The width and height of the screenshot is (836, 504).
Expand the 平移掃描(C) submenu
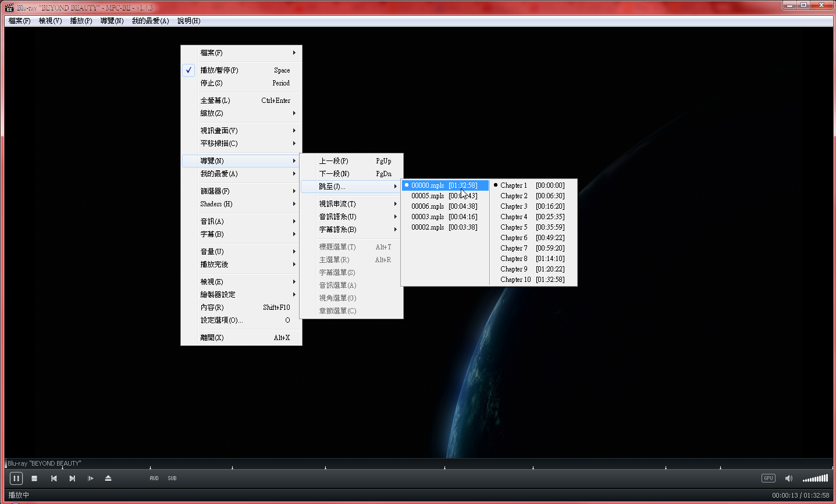(x=241, y=144)
